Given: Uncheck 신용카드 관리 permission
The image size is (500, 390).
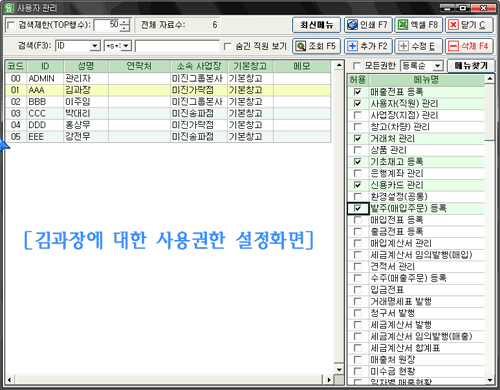Looking at the screenshot, I should pos(358,185).
